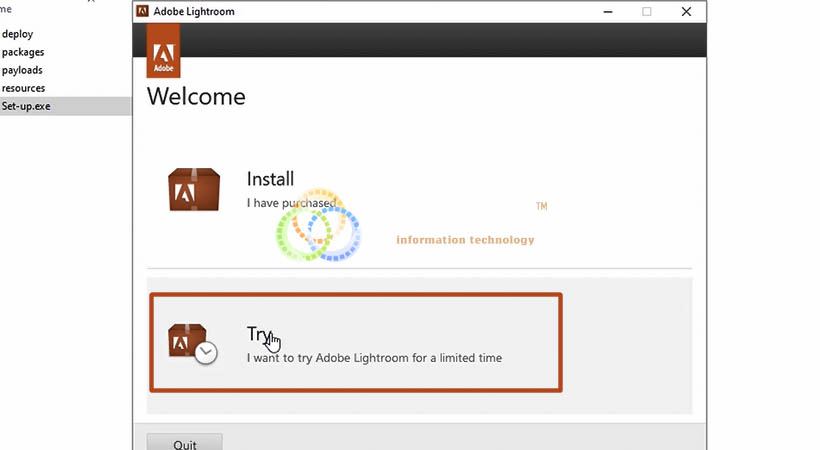Select the payloads folder in file list
This screenshot has width=820, height=450.
22,70
